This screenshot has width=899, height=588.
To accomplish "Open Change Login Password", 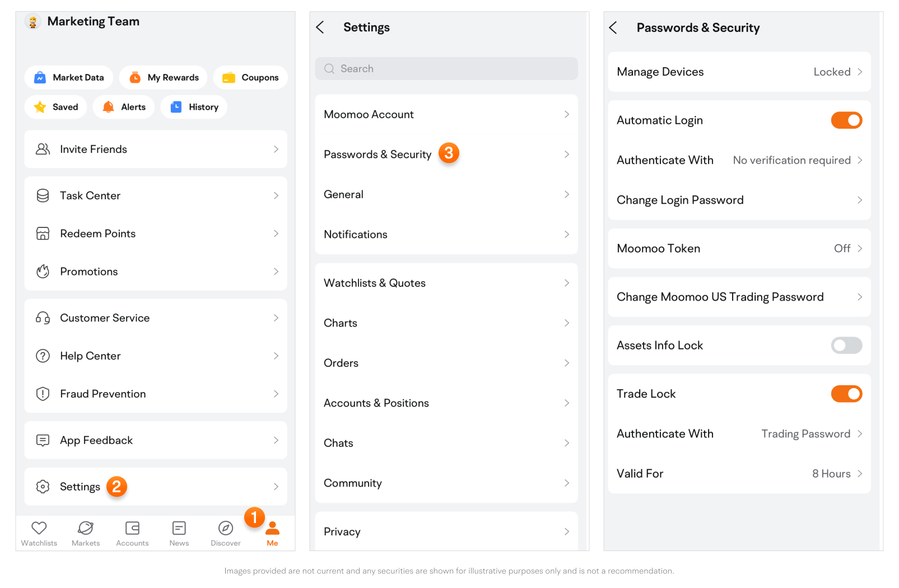I will 739,200.
